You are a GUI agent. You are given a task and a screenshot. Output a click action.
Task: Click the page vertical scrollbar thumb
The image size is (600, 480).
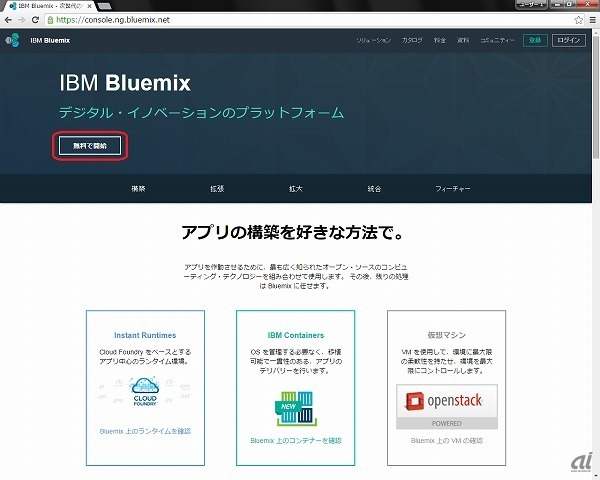tap(596, 97)
